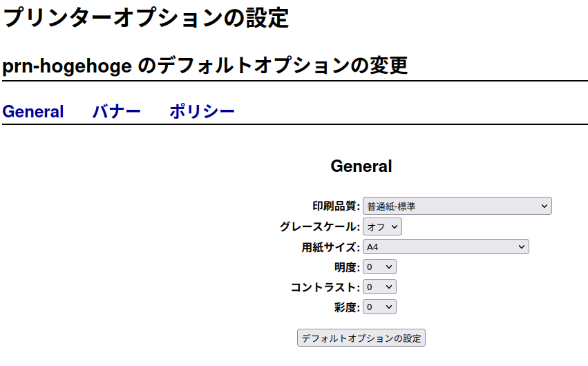Click the コントラスト field label
Image resolution: width=588 pixels, height=366 pixels.
pos(325,287)
